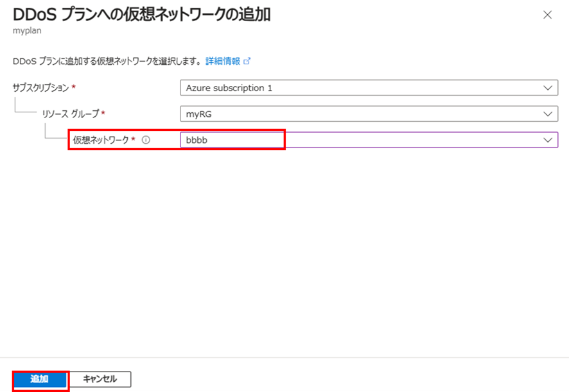Image resolution: width=569 pixels, height=392 pixels.
Task: Click the 追加 (Add) button
Action: click(40, 379)
